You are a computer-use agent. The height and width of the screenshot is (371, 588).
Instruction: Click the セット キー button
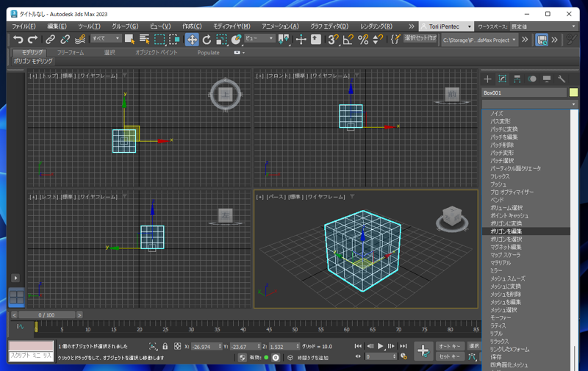450,356
